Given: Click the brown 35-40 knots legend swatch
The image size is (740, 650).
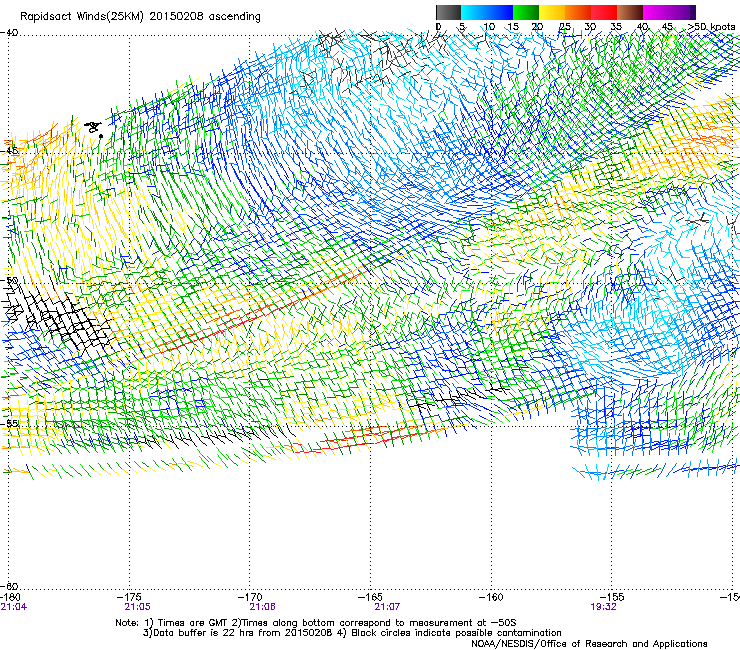Looking at the screenshot, I should [x=630, y=12].
